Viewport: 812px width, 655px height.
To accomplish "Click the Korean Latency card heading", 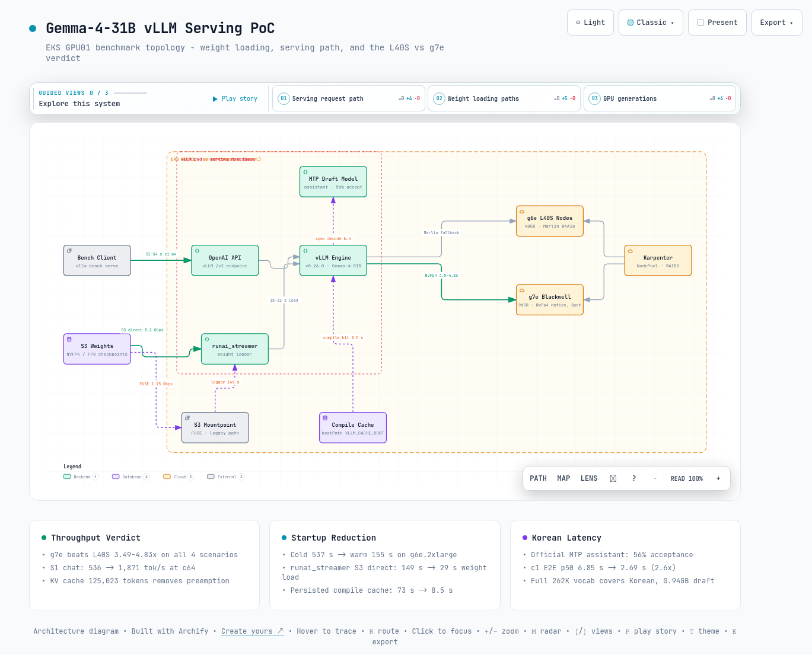I will tap(566, 538).
